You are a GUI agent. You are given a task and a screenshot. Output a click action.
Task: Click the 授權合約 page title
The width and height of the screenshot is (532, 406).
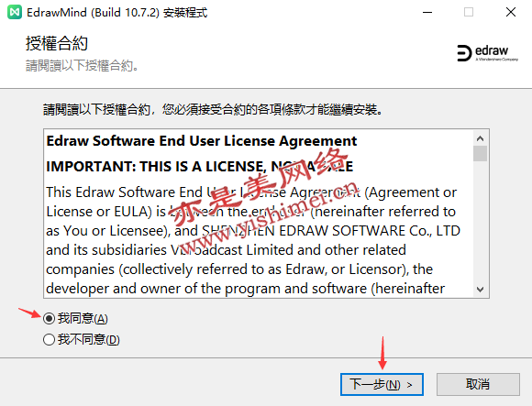pyautogui.click(x=57, y=43)
